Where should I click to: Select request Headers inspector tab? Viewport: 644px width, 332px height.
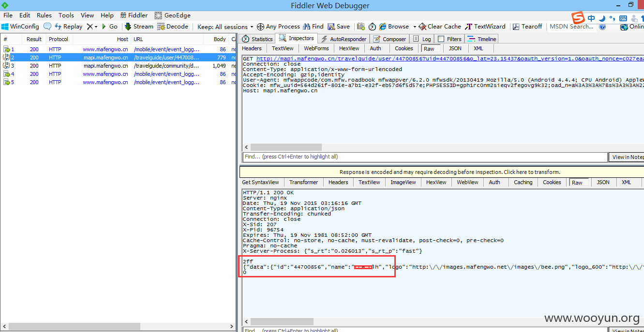(252, 48)
